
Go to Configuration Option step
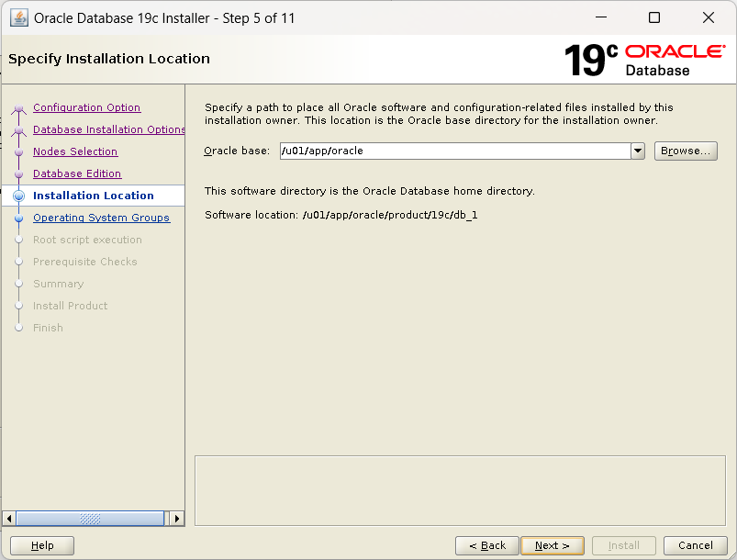point(86,107)
